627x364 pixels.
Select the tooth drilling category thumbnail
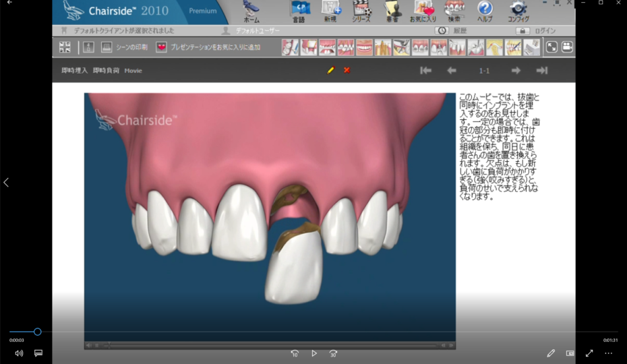(x=476, y=47)
